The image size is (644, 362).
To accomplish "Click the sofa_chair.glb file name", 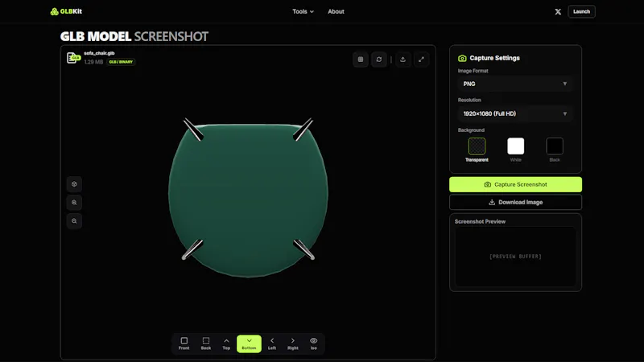I will coord(99,53).
